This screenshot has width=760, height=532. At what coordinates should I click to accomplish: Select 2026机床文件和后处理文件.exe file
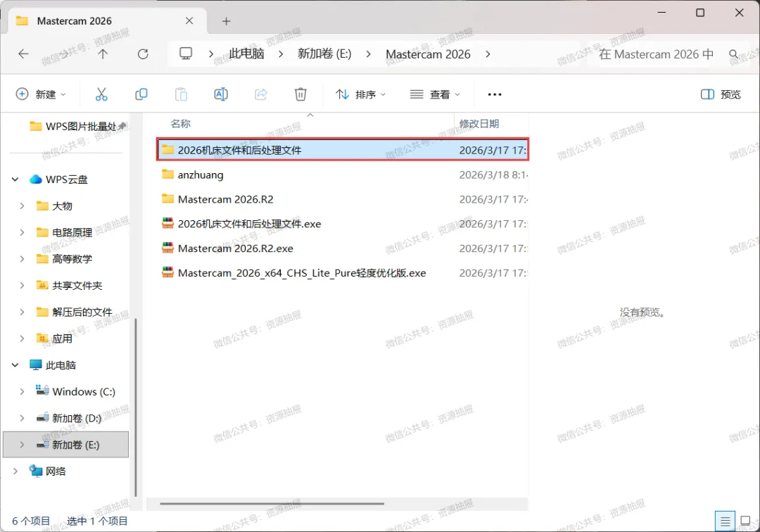pyautogui.click(x=343, y=223)
